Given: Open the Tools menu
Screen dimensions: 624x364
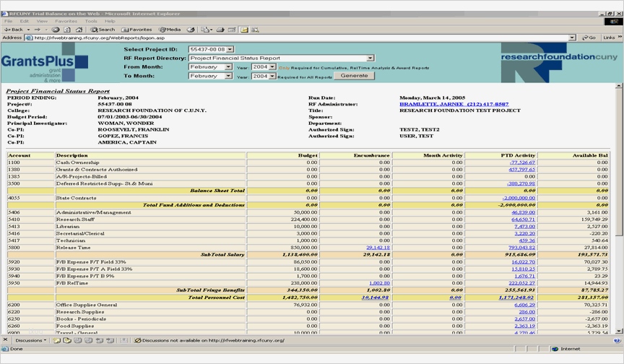Looking at the screenshot, I should coord(90,21).
